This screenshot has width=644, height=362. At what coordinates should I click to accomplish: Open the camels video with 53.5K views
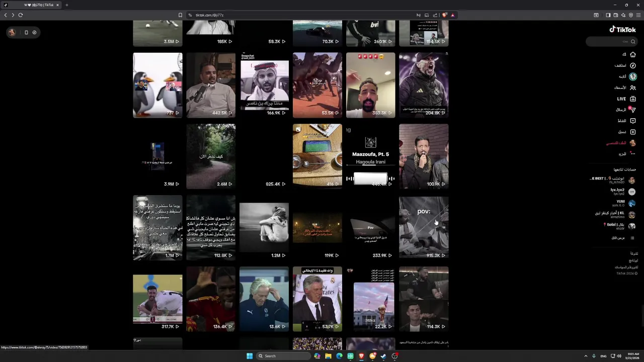(317, 85)
